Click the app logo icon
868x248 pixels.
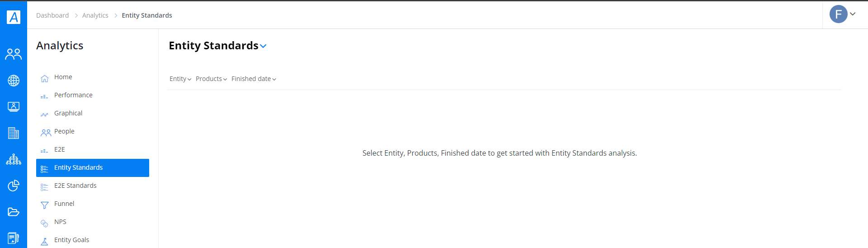point(14,17)
